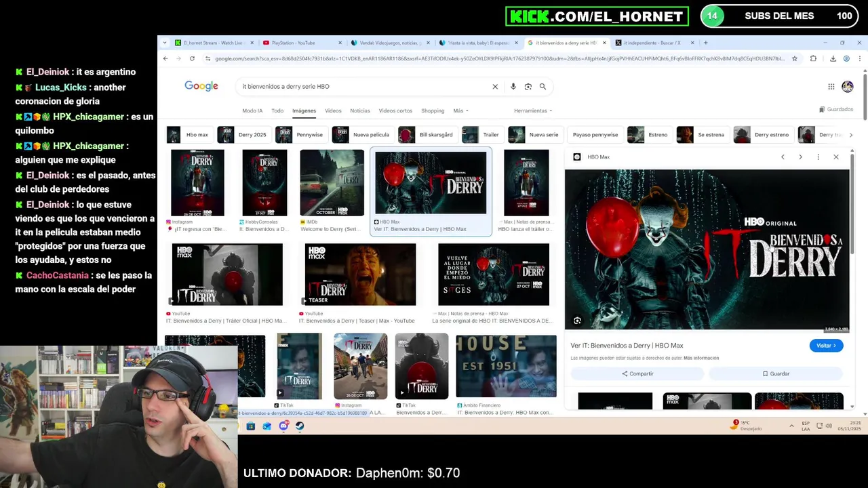Reload the page with the refresh icon

pyautogui.click(x=192, y=59)
